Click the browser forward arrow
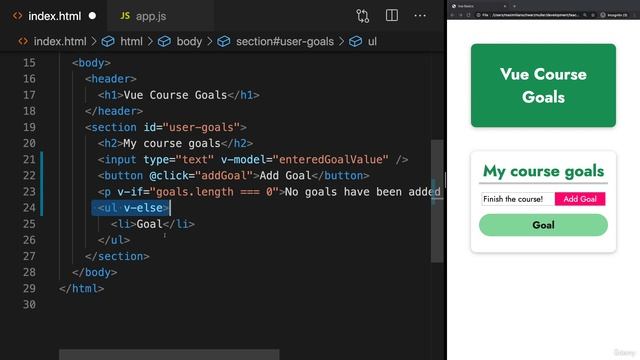The height and width of the screenshot is (360, 640). pos(460,15)
